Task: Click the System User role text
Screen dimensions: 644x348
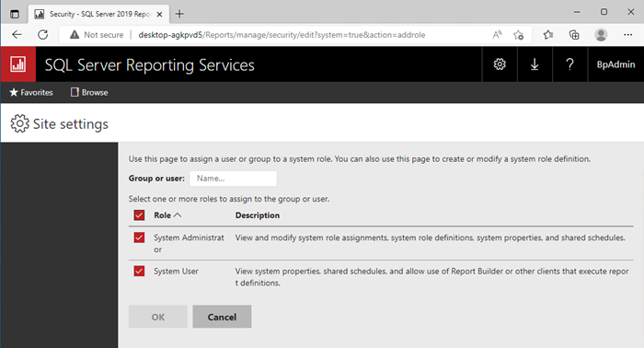Action: tap(176, 272)
